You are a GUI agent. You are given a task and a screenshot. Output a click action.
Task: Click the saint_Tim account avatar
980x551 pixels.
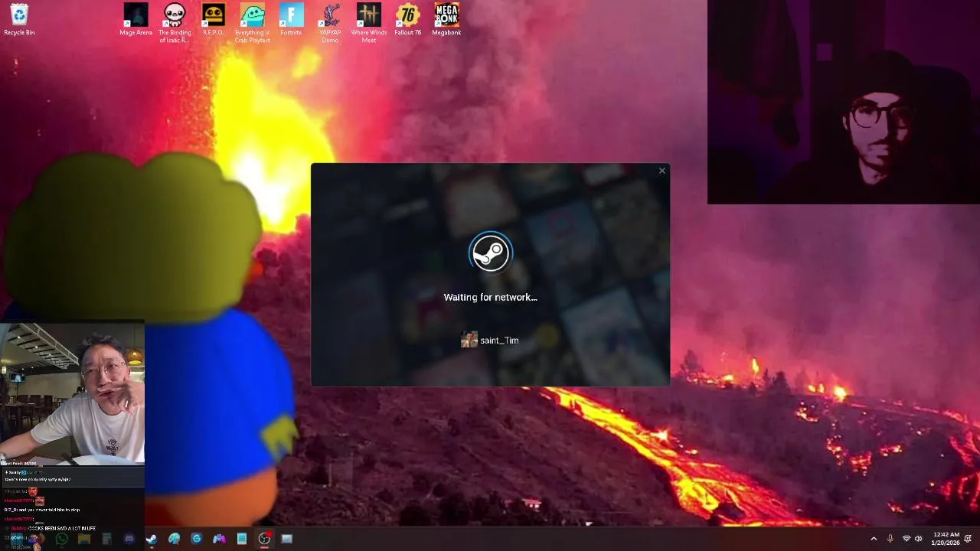(469, 340)
